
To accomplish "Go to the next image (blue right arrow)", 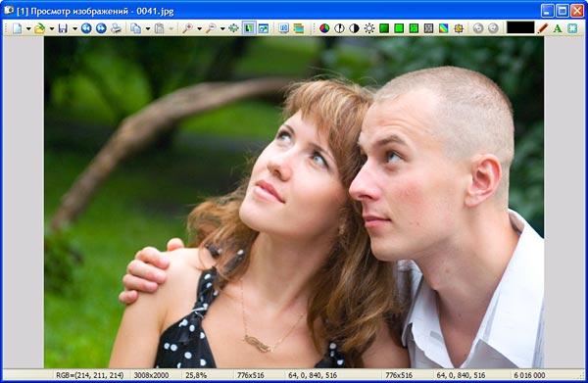I will click(101, 28).
